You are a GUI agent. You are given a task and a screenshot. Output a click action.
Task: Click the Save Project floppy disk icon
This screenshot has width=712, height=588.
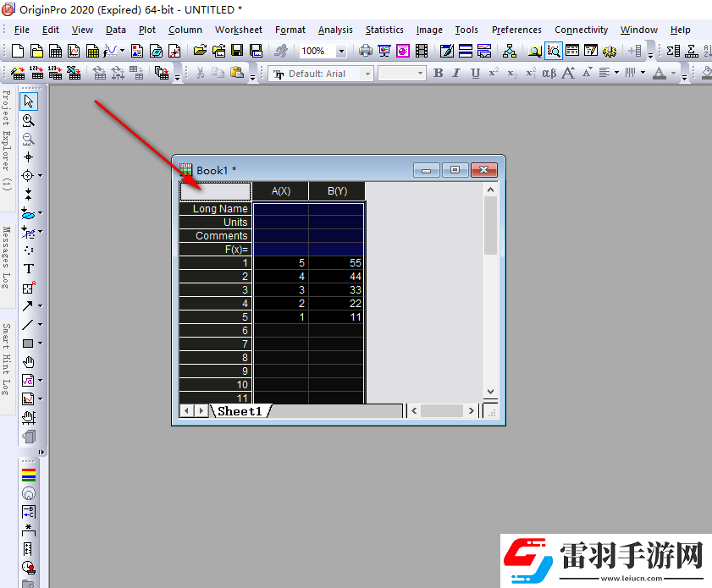click(x=235, y=52)
